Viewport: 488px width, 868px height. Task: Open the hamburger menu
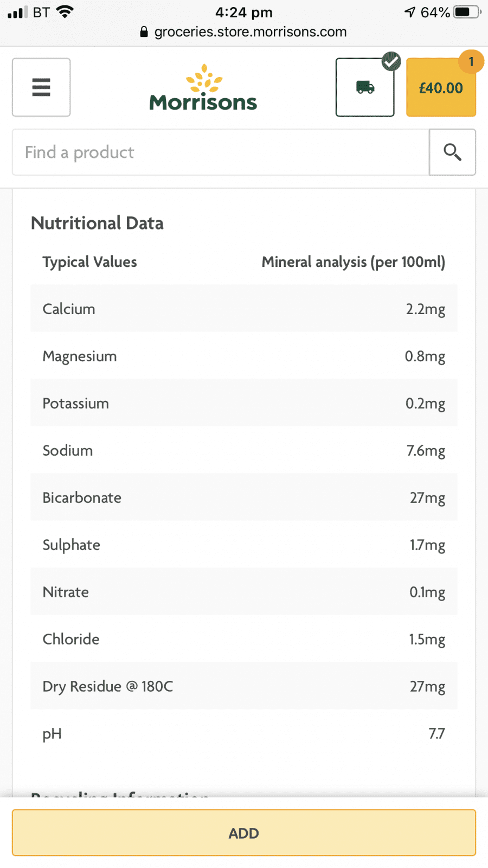pos(41,87)
